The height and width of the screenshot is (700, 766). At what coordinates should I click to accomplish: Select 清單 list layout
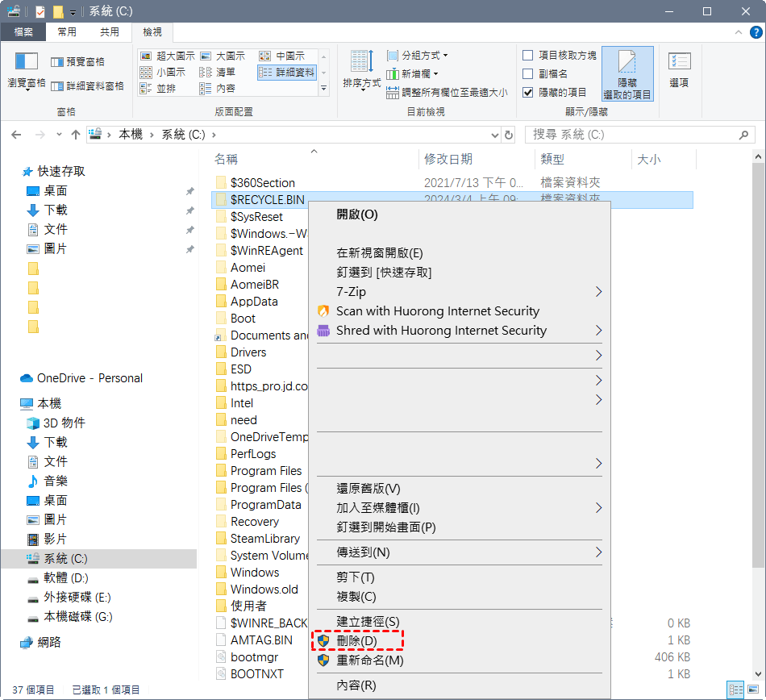pyautogui.click(x=218, y=73)
